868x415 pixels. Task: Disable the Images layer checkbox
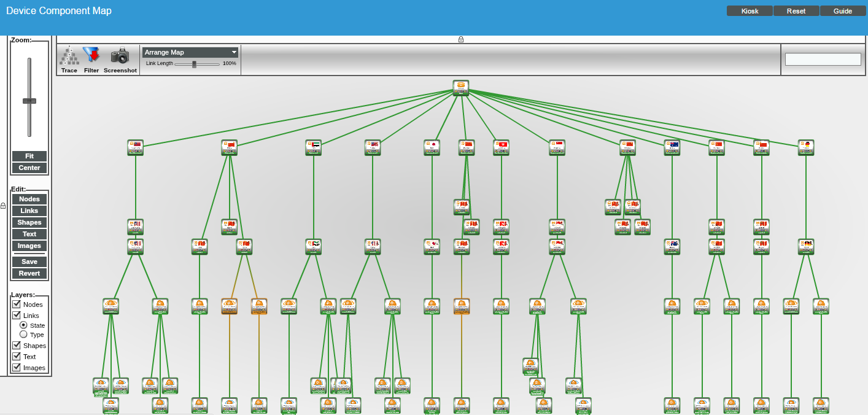click(17, 367)
